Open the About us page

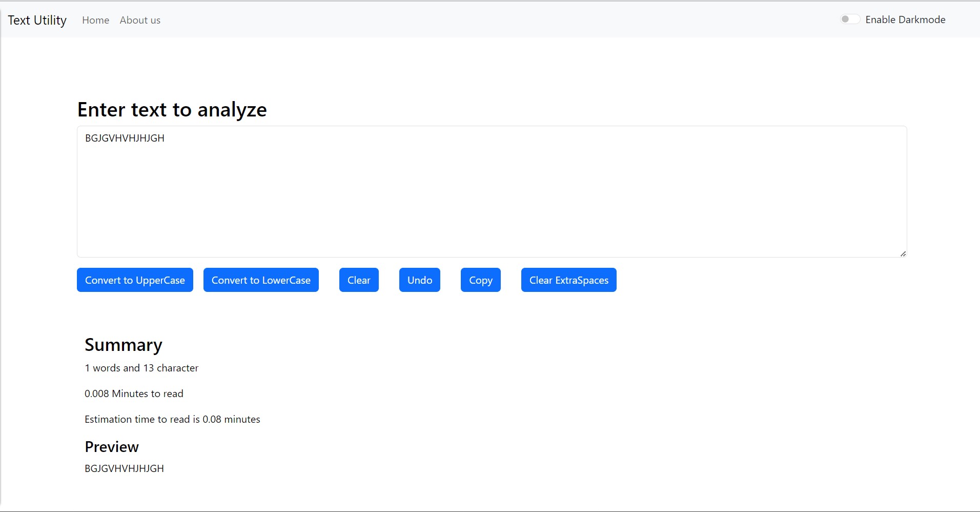[x=140, y=20]
